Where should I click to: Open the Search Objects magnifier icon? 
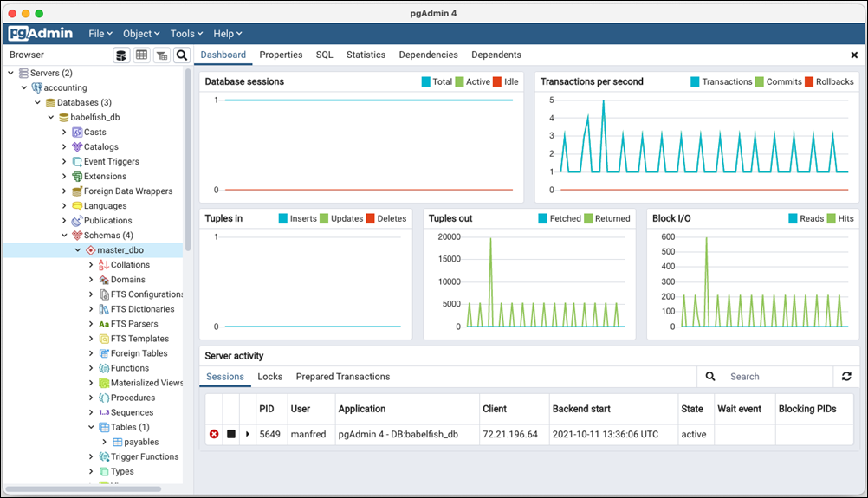tap(181, 55)
